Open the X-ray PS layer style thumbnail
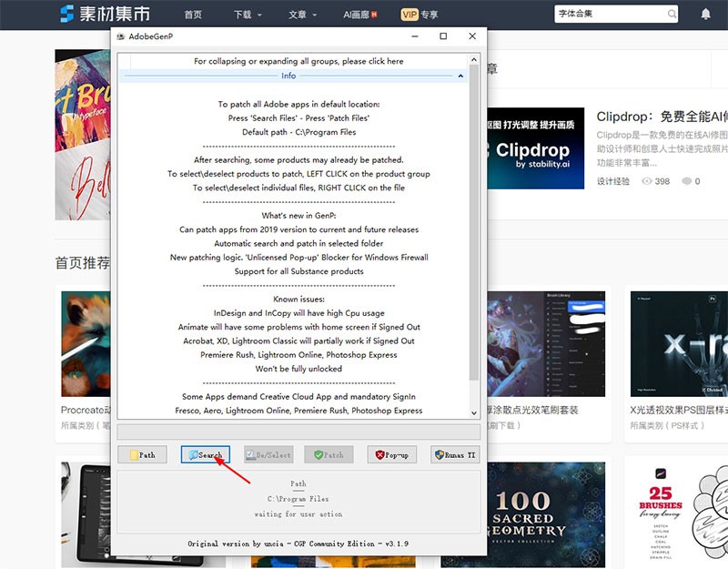 (679, 344)
